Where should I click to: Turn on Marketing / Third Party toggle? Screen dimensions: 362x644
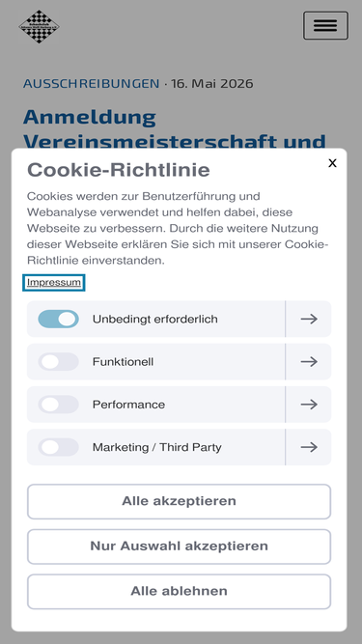[58, 447]
